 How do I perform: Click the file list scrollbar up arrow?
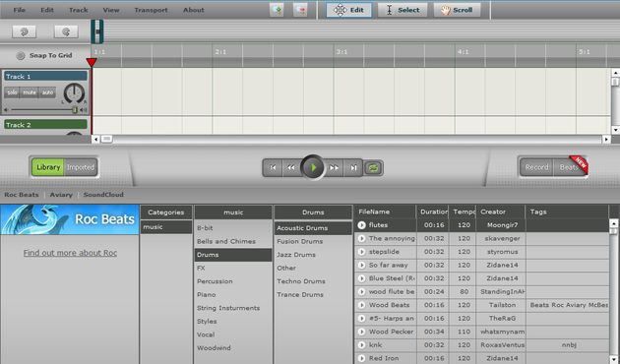point(613,223)
